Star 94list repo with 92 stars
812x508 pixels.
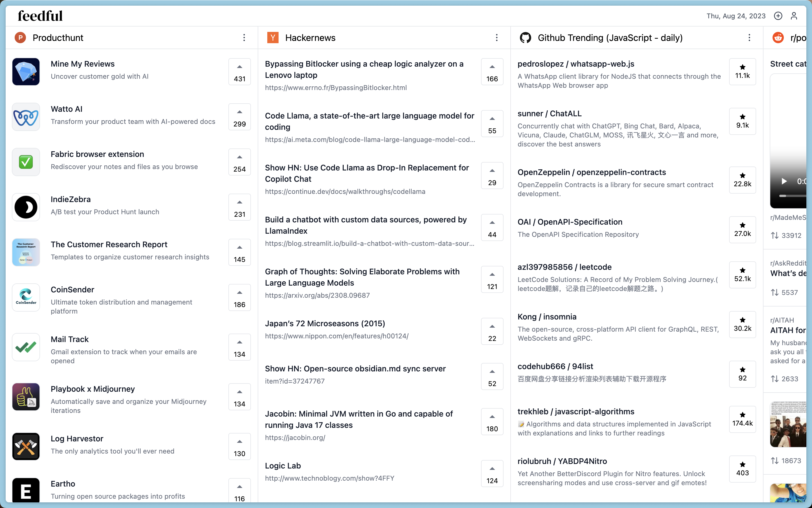[x=743, y=374]
